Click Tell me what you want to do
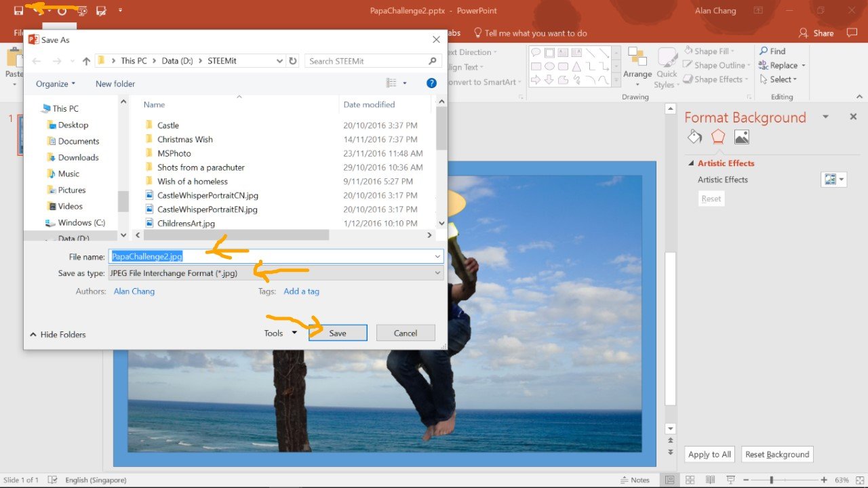 530,33
